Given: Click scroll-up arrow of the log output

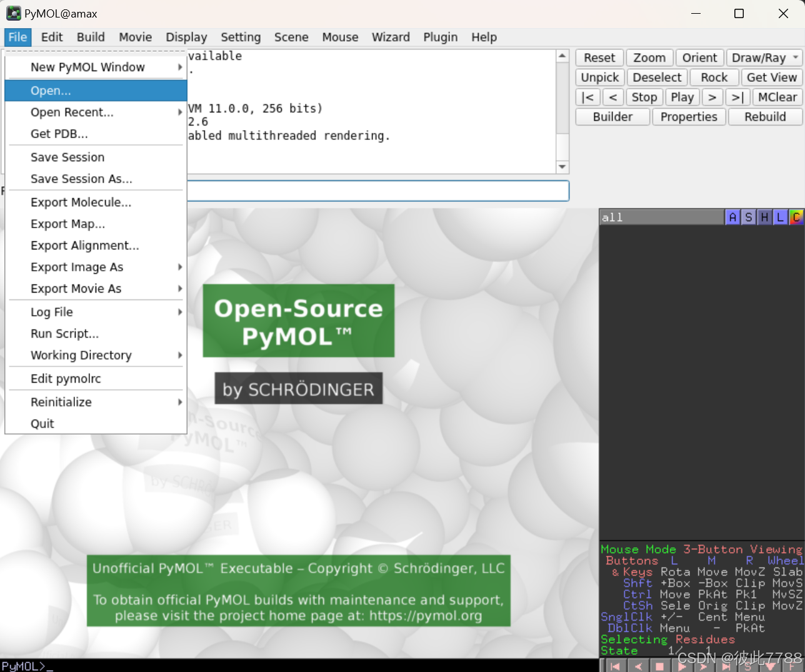Looking at the screenshot, I should [x=562, y=56].
